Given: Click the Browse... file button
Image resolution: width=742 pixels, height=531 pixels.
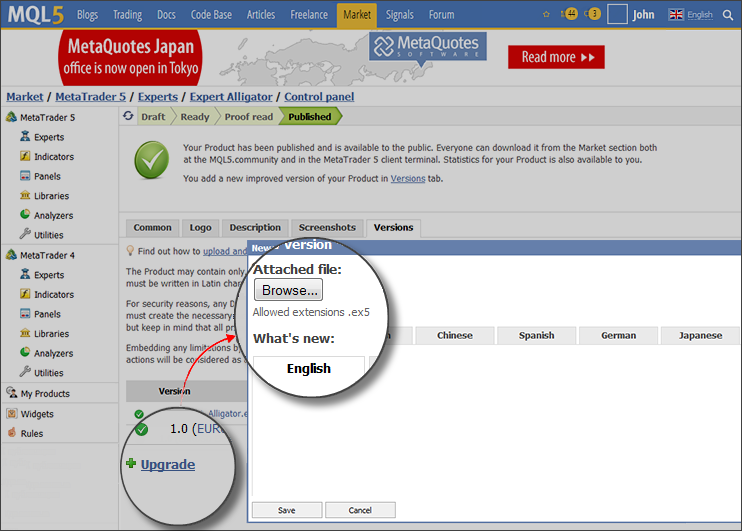Looking at the screenshot, I should point(289,290).
